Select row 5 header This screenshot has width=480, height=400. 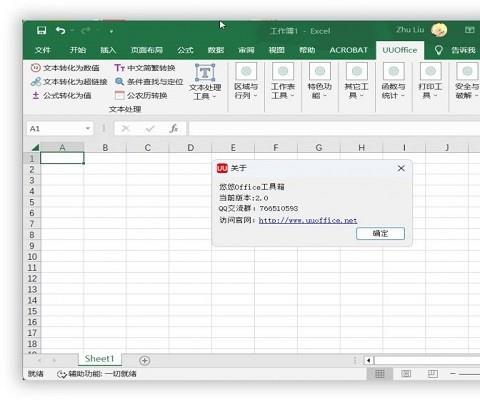click(x=32, y=202)
